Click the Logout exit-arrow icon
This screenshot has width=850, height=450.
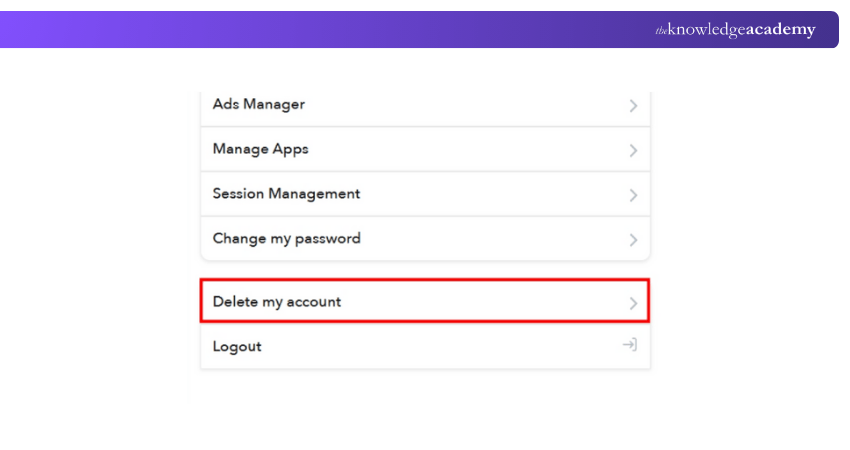[630, 345]
